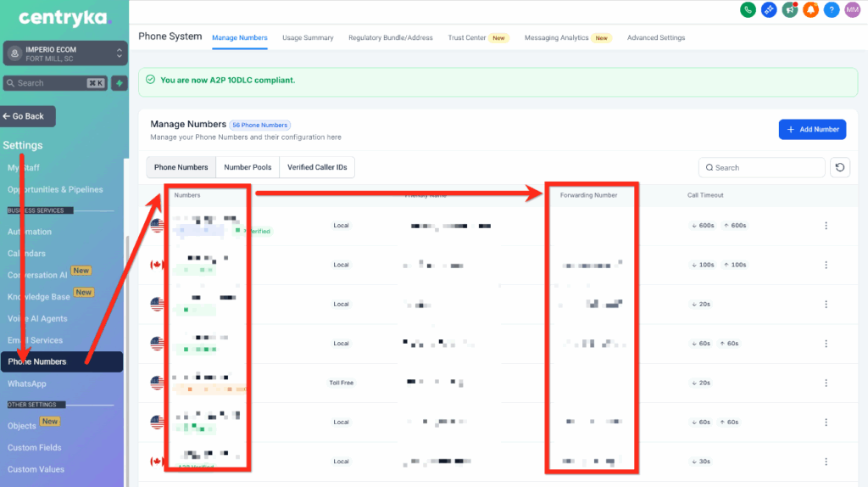This screenshot has width=868, height=487.
Task: Click the Add Number button
Action: point(812,129)
